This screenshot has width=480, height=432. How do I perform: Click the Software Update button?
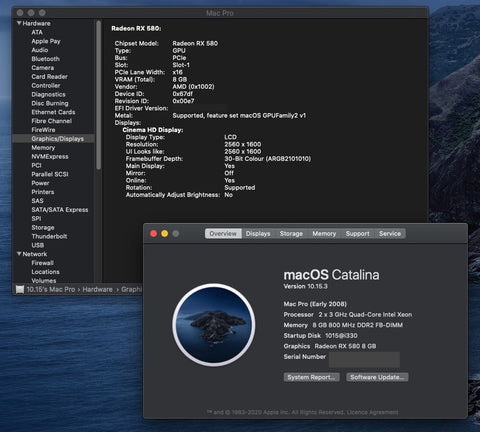[x=377, y=377]
